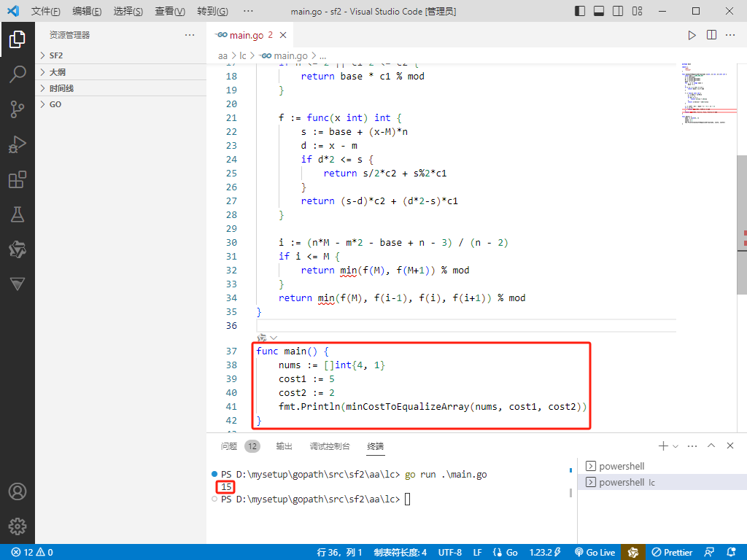
Task: Select the first powershell terminal entry
Action: 661,466
